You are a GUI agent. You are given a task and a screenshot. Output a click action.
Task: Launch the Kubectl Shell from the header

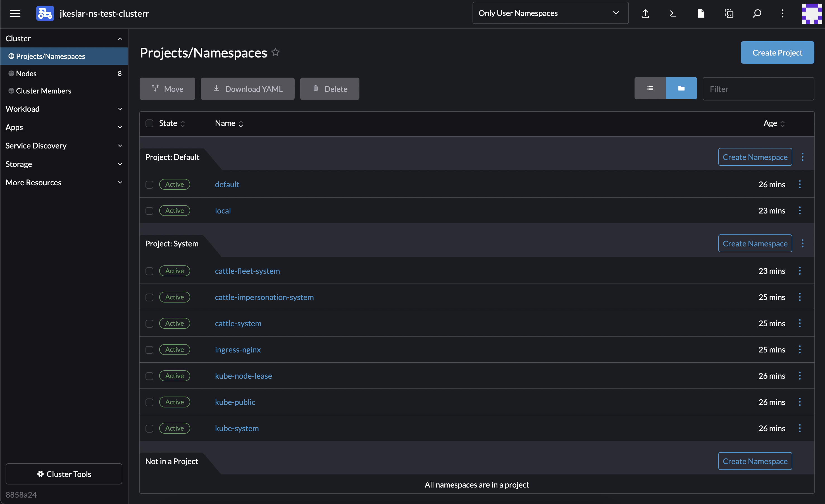click(x=673, y=13)
